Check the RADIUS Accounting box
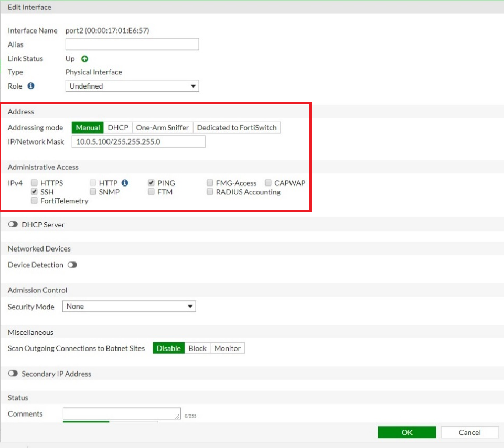This screenshot has width=504, height=448. tap(210, 191)
